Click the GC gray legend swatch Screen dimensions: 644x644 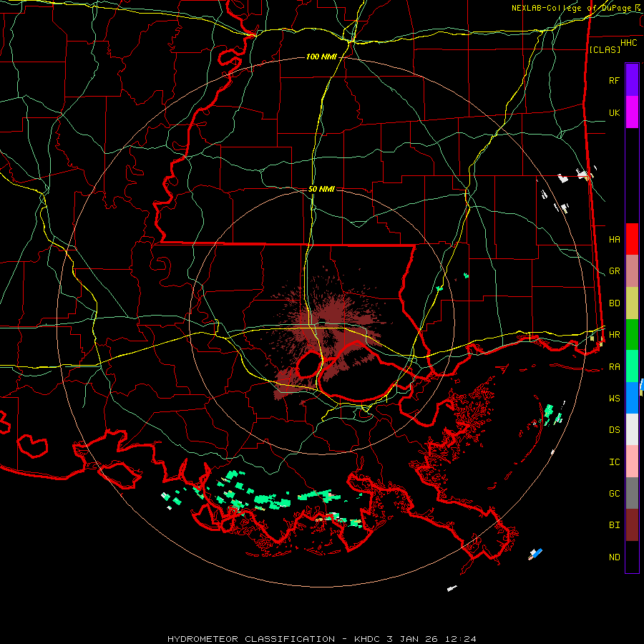pos(632,493)
